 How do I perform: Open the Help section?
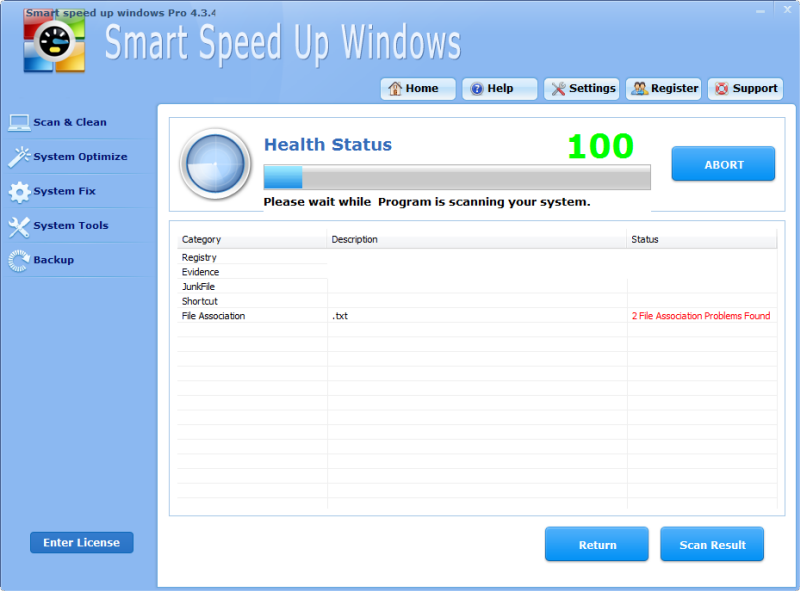[499, 88]
